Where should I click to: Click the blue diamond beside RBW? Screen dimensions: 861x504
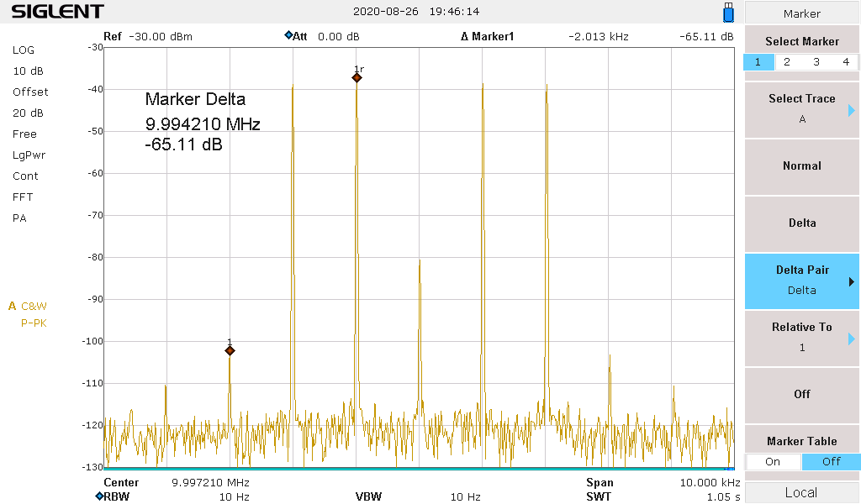pos(98,496)
